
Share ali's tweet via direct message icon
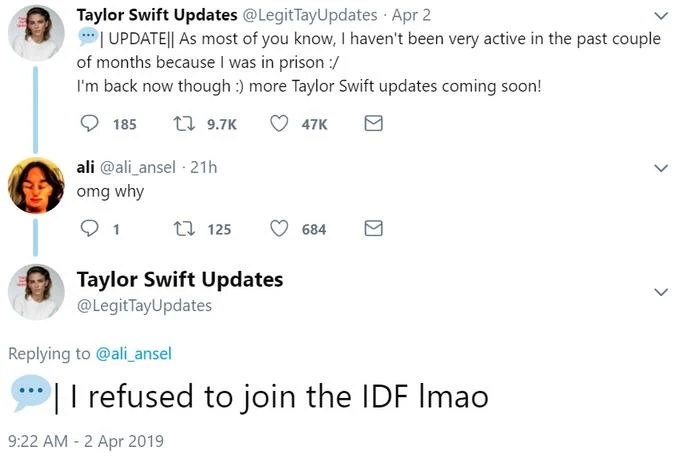[372, 229]
